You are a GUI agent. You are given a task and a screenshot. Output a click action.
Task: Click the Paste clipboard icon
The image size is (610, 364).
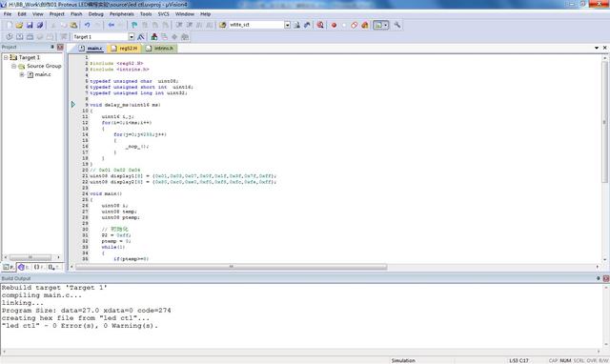73,25
